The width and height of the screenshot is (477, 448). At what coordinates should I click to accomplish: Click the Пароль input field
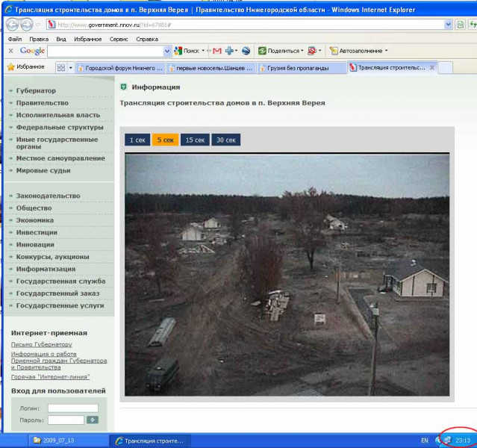[x=66, y=420]
